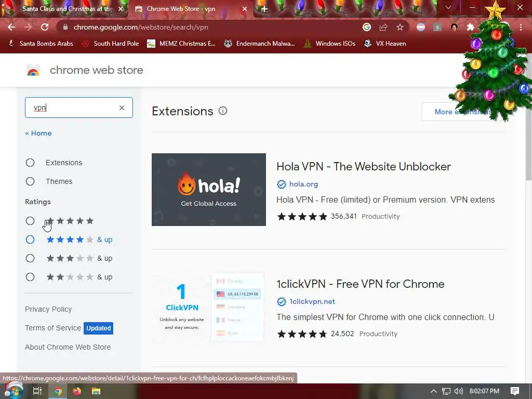532x399 pixels.
Task: Open MEMZ Christmas bookmark
Action: (x=181, y=44)
